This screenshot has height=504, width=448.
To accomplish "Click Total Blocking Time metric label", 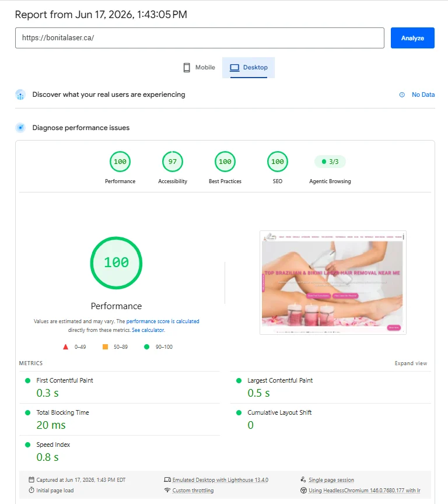I will tap(62, 413).
